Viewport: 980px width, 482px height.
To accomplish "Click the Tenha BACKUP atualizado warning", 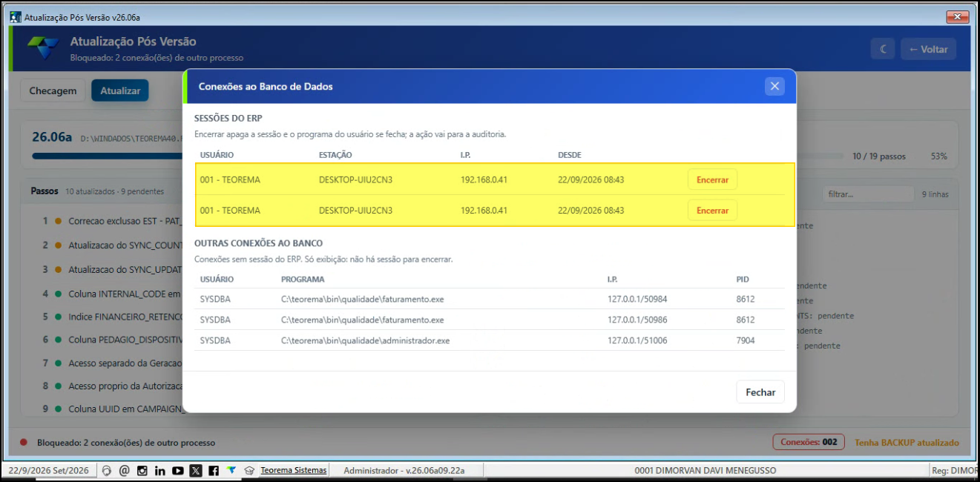I will [x=907, y=443].
